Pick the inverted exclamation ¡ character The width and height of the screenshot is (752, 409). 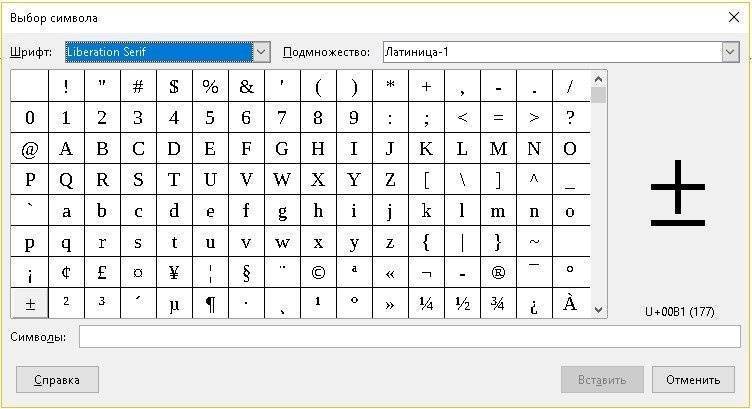(30, 272)
